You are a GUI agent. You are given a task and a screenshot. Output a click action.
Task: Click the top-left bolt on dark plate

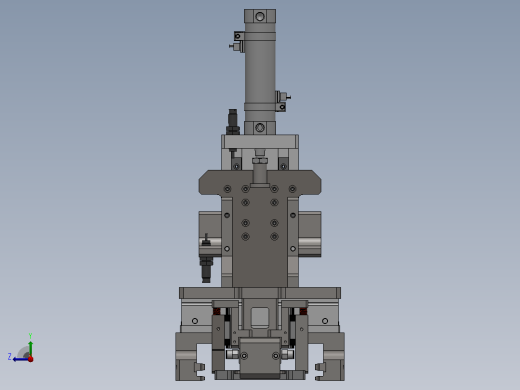pyautogui.click(x=228, y=189)
